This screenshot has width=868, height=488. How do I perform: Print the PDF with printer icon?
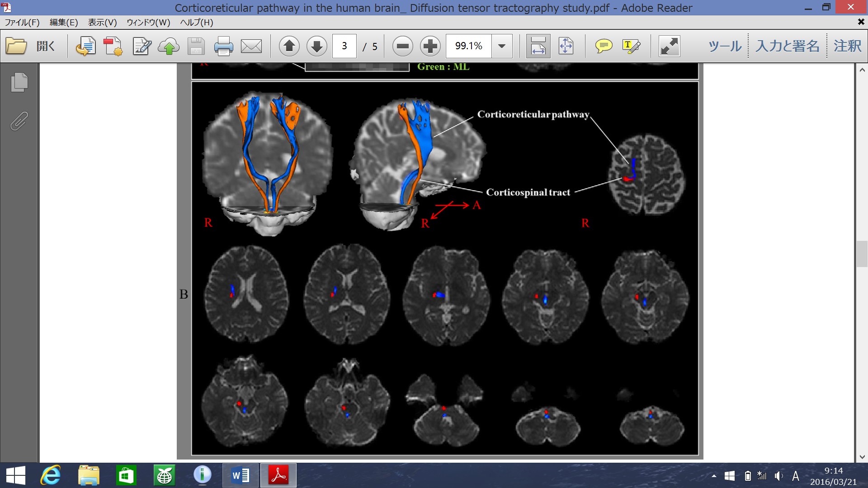click(x=223, y=46)
